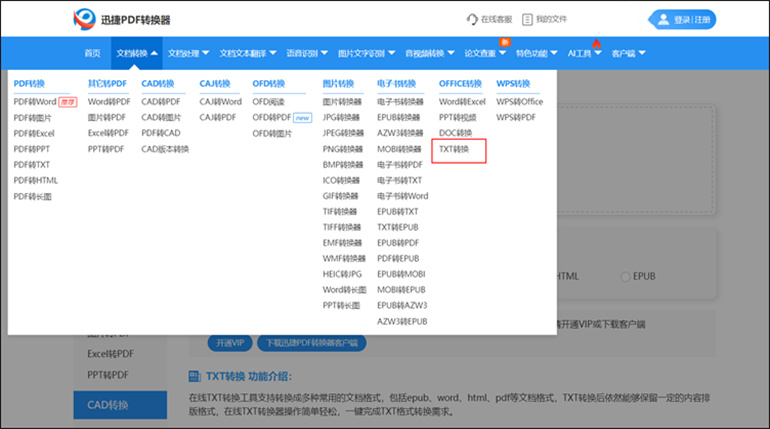
Task: Choose CAJ转Word menu entry
Action: click(x=220, y=102)
